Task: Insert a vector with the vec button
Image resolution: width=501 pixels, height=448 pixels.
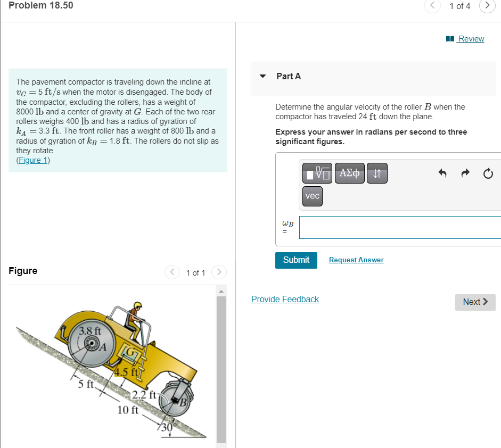Action: (312, 196)
